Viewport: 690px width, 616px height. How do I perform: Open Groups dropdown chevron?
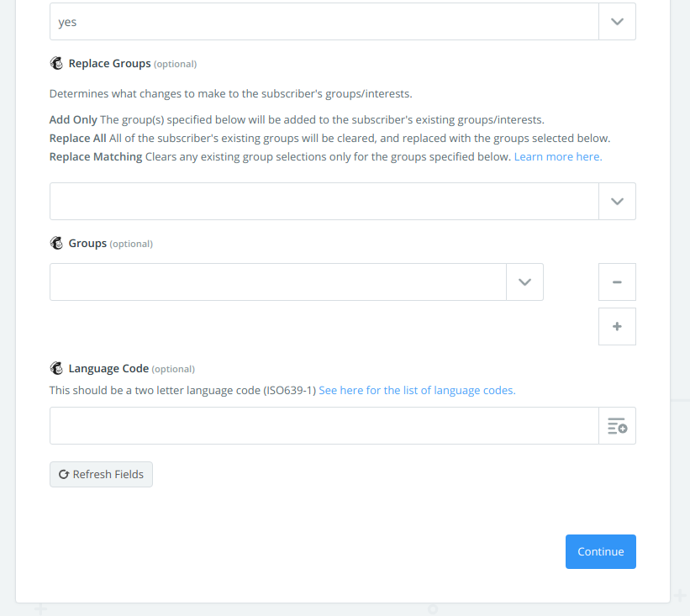[x=524, y=282]
